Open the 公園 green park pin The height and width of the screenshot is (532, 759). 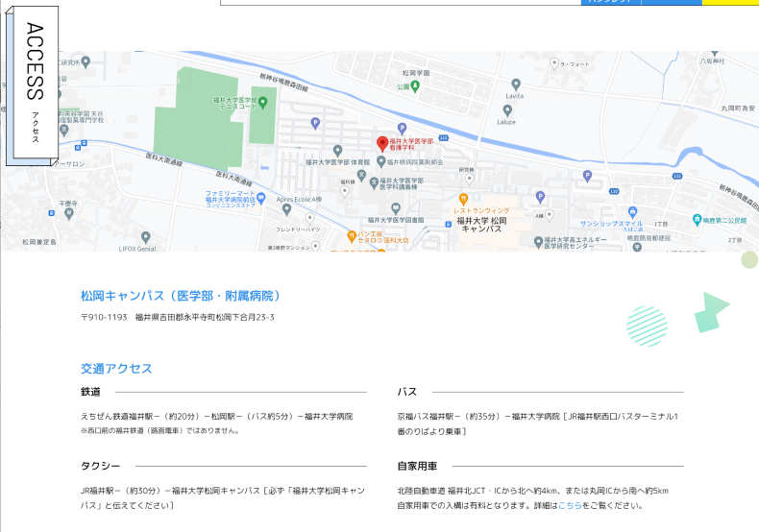coord(415,86)
